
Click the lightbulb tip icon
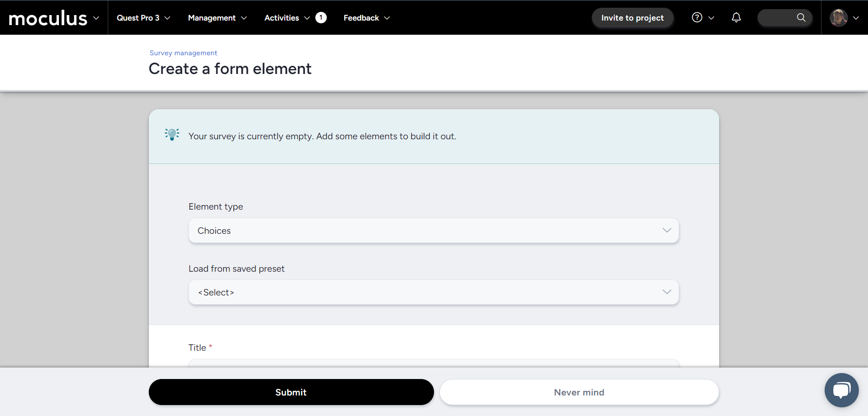tap(172, 135)
